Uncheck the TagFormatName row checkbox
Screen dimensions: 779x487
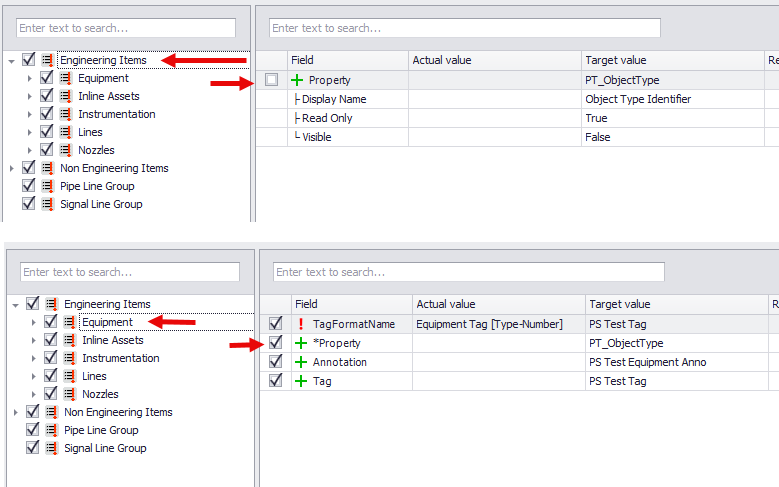(x=276, y=324)
